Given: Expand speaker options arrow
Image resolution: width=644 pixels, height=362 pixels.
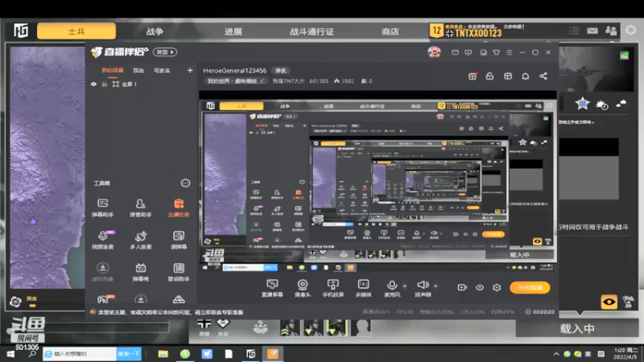Looking at the screenshot, I should coord(436,286).
